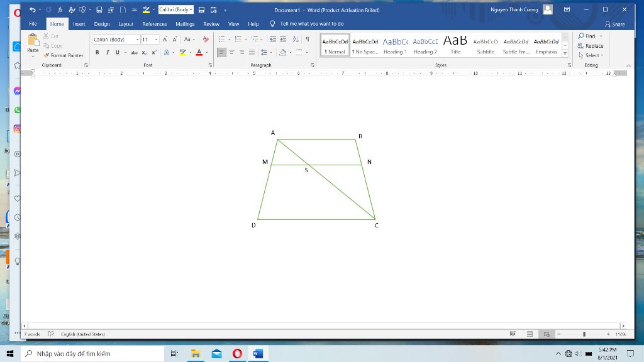
Task: Justify the paragraph text
Action: tap(252, 53)
